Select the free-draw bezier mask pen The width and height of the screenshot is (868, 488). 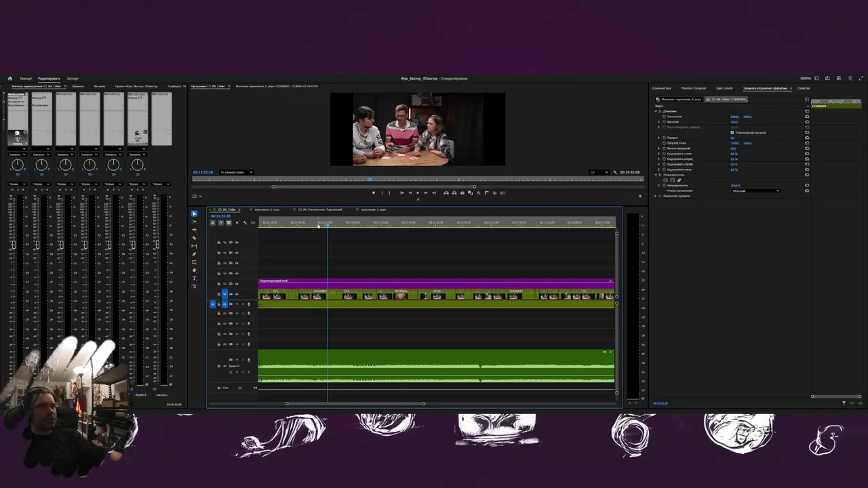coord(679,180)
